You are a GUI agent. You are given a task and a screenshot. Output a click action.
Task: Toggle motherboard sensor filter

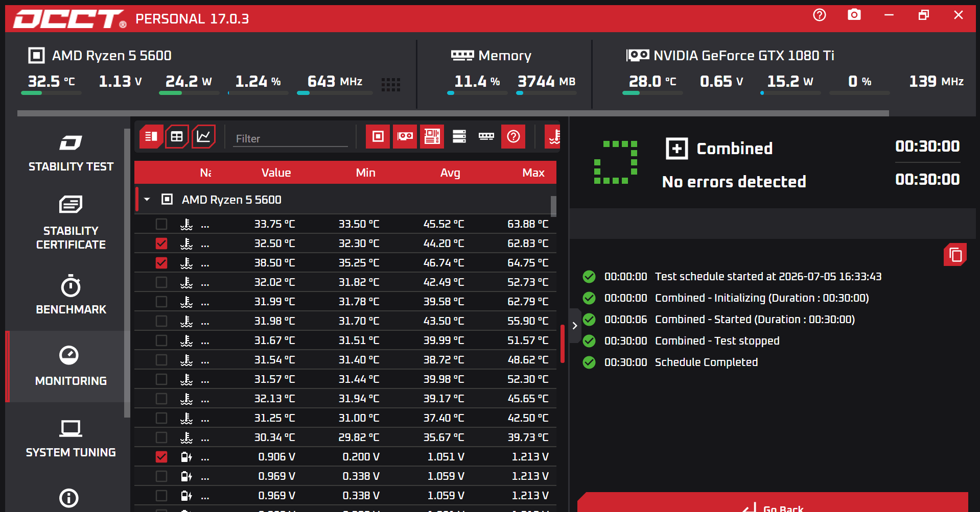(432, 136)
